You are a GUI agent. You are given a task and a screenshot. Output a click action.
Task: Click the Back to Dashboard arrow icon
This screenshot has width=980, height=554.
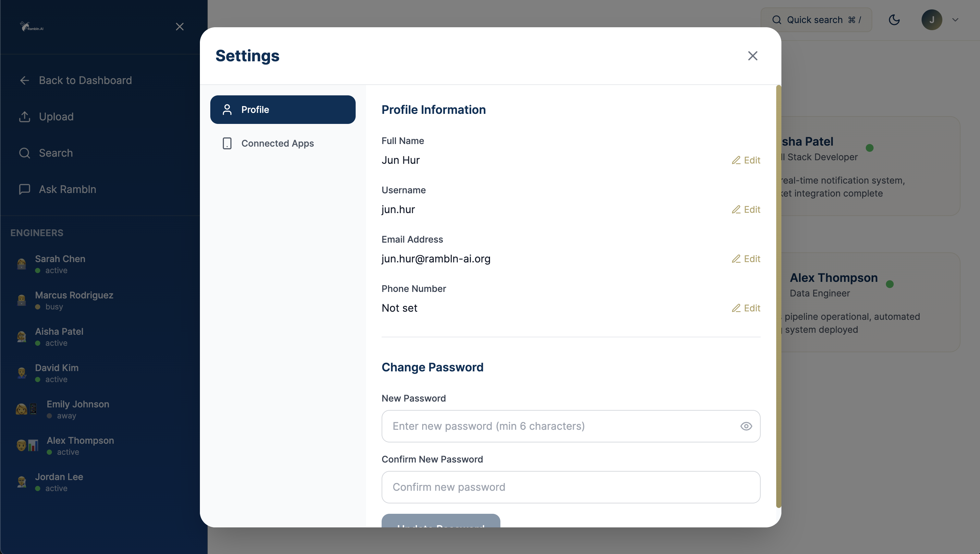[24, 80]
